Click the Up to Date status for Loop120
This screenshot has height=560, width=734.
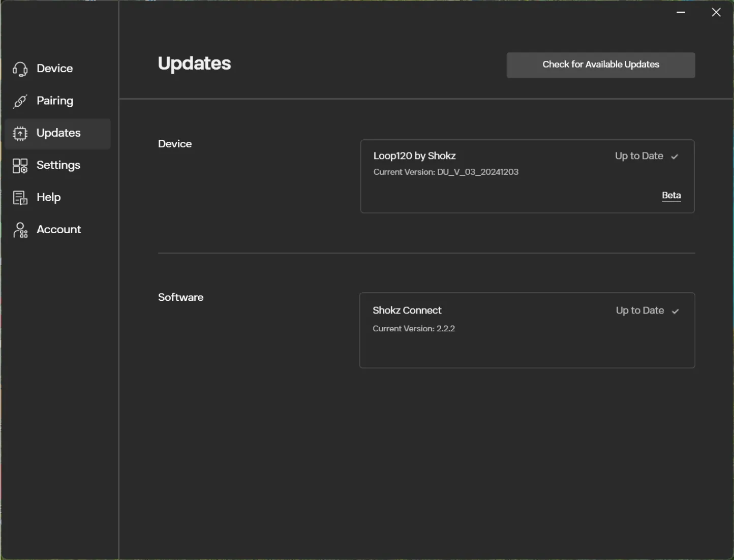coord(639,156)
